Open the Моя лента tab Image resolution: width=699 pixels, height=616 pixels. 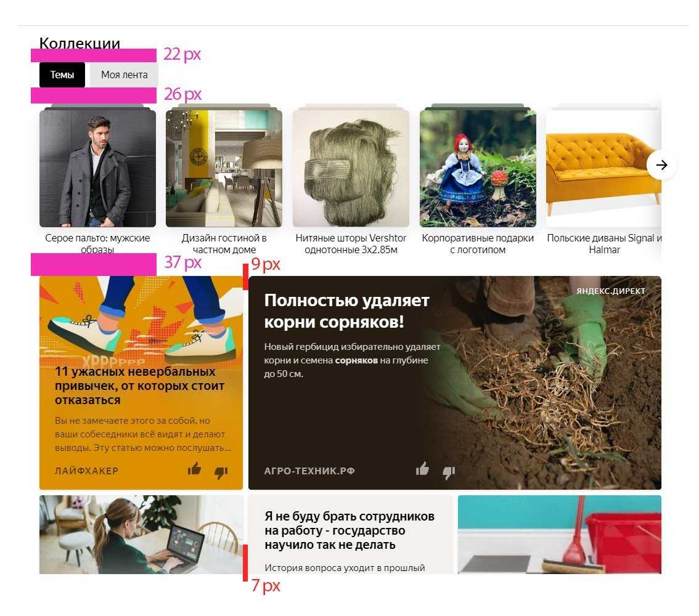125,75
